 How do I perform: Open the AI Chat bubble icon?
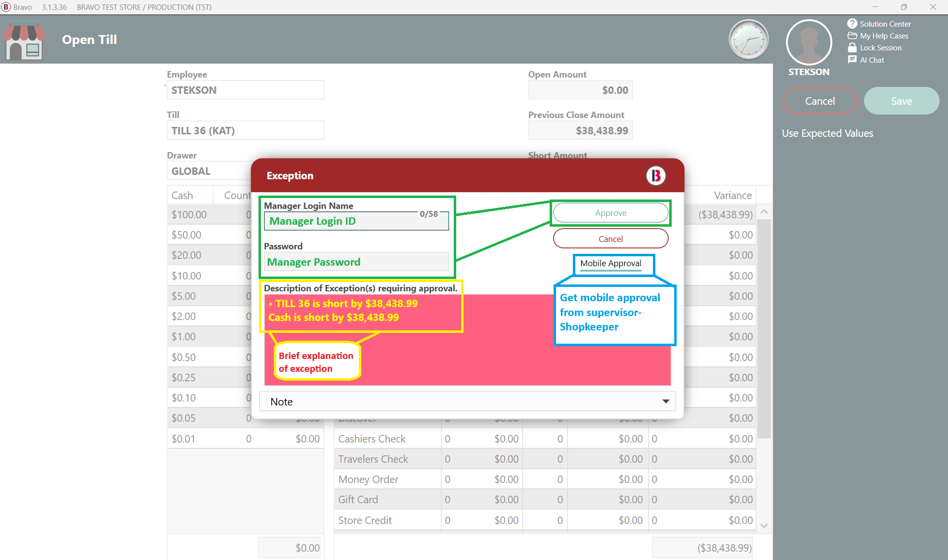click(x=852, y=60)
